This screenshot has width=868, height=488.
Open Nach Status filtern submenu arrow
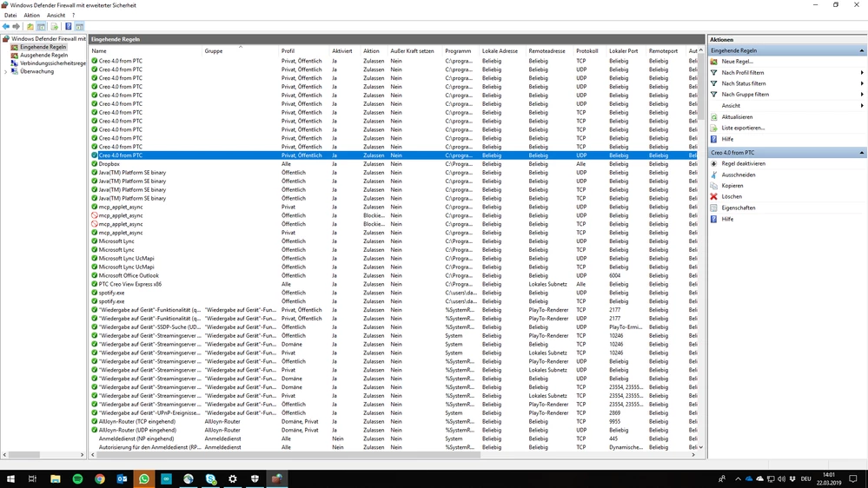862,83
